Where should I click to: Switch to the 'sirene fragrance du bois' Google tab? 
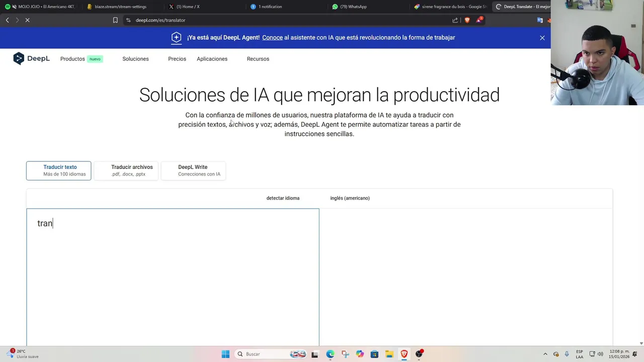click(450, 7)
